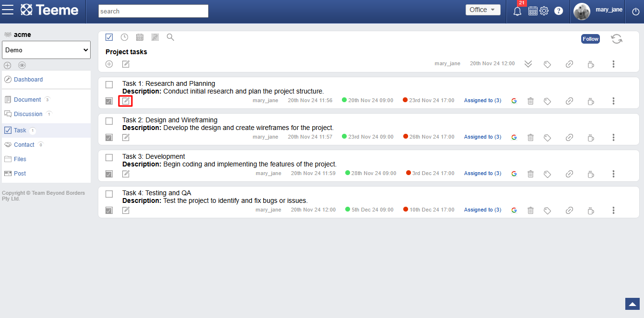Viewport: 644px width, 318px height.
Task: Click the power logout icon
Action: [x=636, y=12]
